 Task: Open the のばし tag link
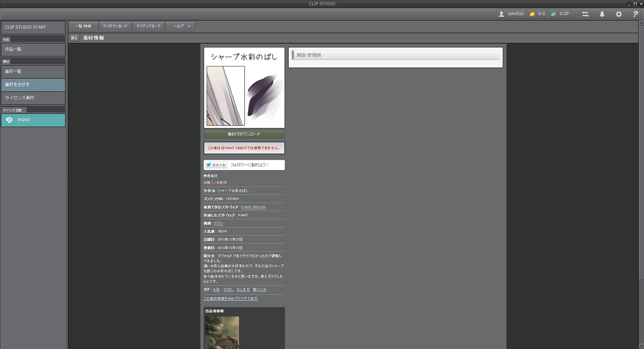(228, 290)
